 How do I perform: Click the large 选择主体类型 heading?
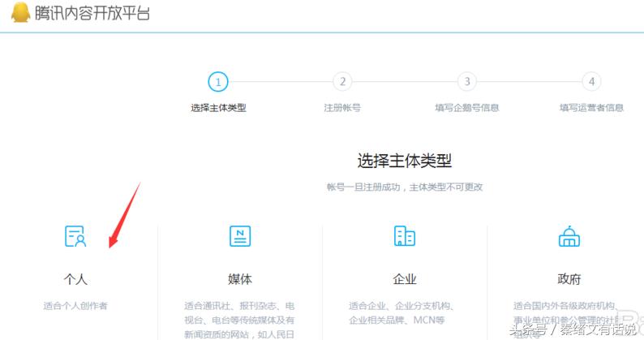[x=405, y=161]
